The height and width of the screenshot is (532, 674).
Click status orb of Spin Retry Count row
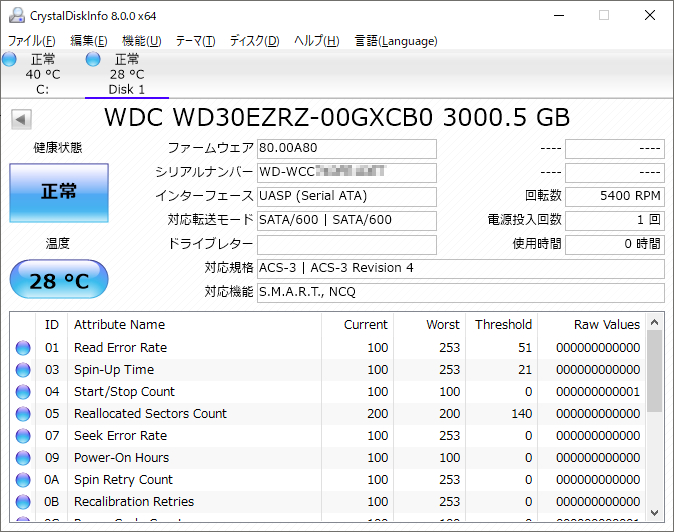pos(23,480)
